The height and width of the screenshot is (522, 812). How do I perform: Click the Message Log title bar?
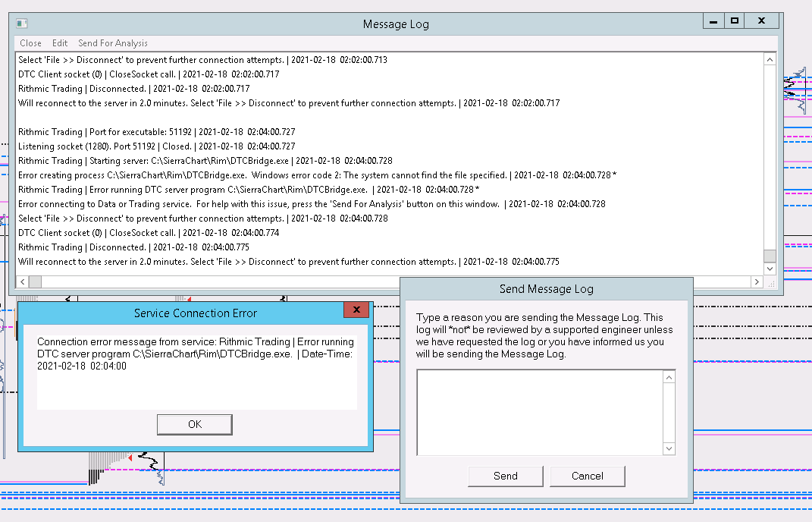coord(396,24)
